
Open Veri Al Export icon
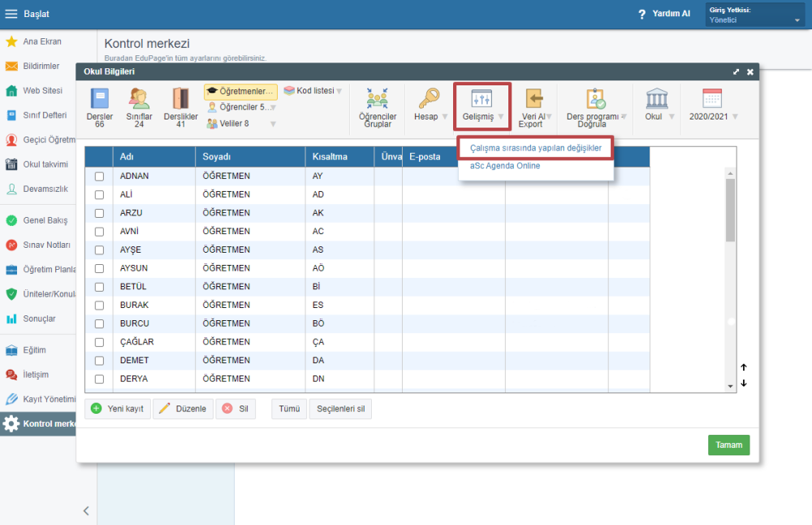click(532, 99)
